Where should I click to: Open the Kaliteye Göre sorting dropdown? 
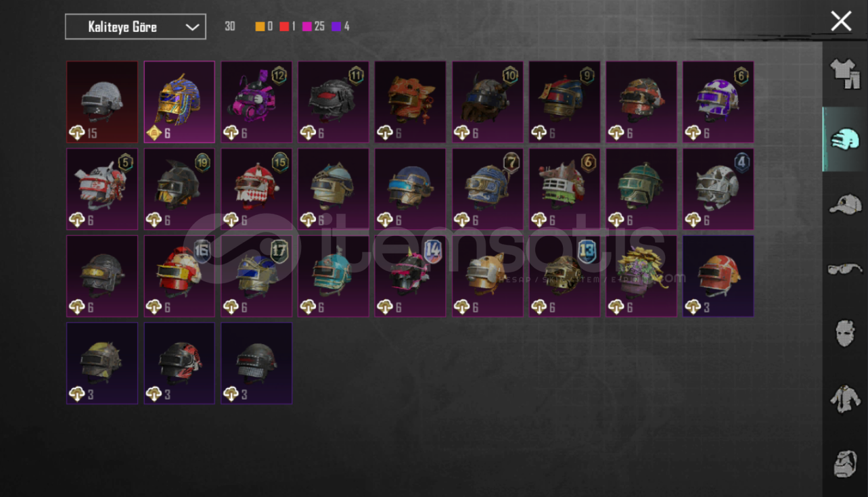(x=135, y=27)
